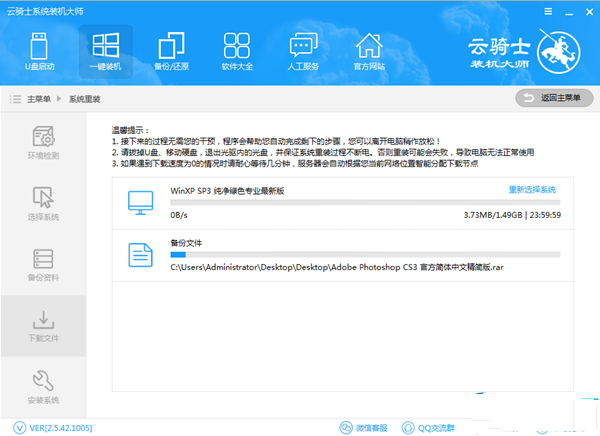Open 备份/还原 section
Image resolution: width=600 pixels, height=436 pixels.
click(x=171, y=52)
